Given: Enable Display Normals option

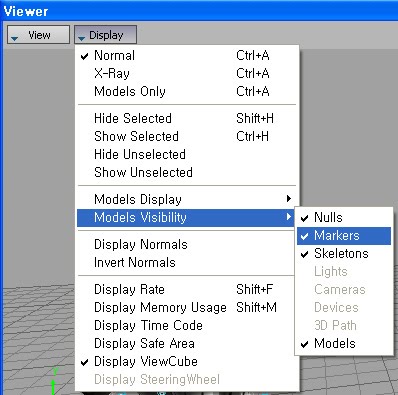Looking at the screenshot, I should pyautogui.click(x=186, y=244).
